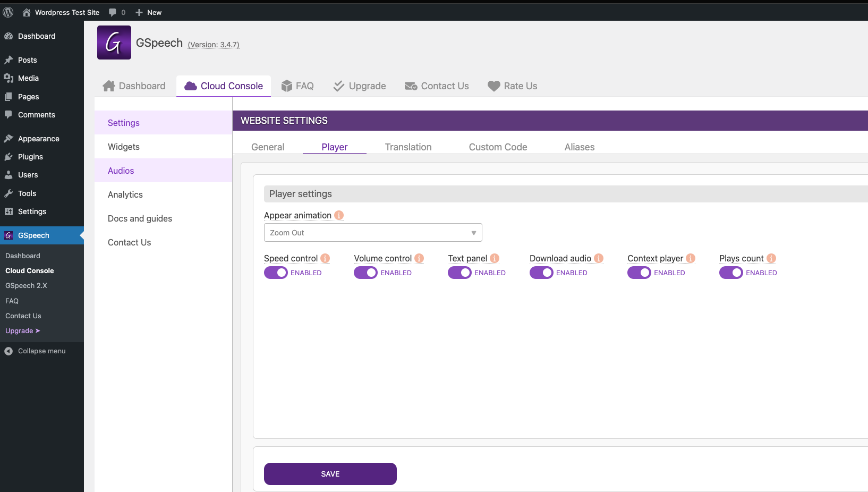Click the GSpeech G icon in sidebar
868x492 pixels.
point(8,235)
